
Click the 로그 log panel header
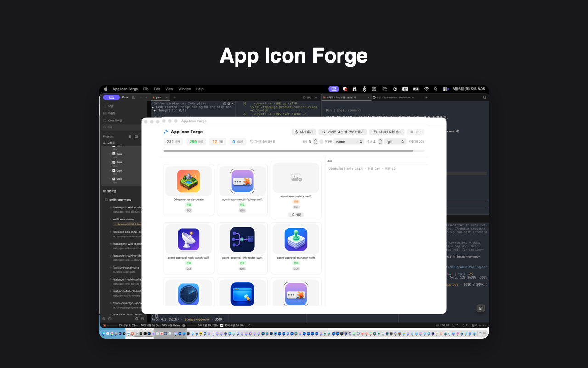(329, 161)
